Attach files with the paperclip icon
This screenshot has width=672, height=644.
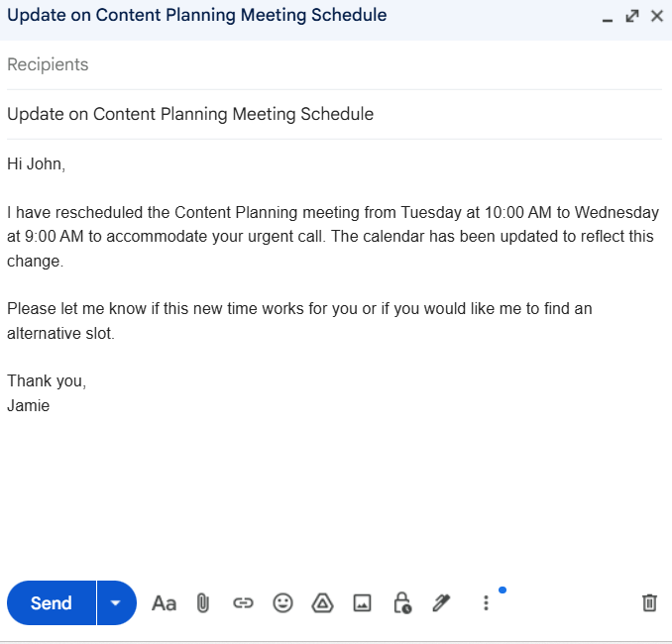(203, 602)
